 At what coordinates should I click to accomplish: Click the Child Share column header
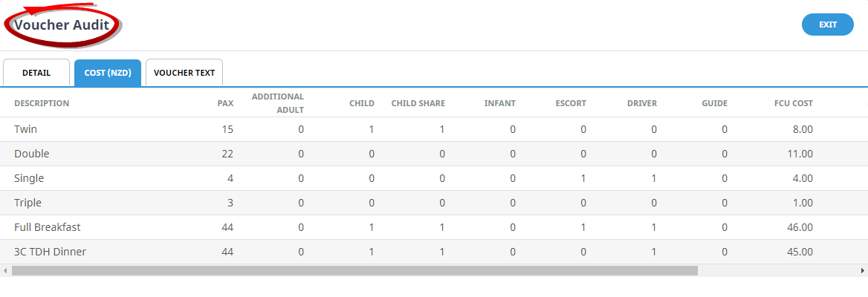418,103
